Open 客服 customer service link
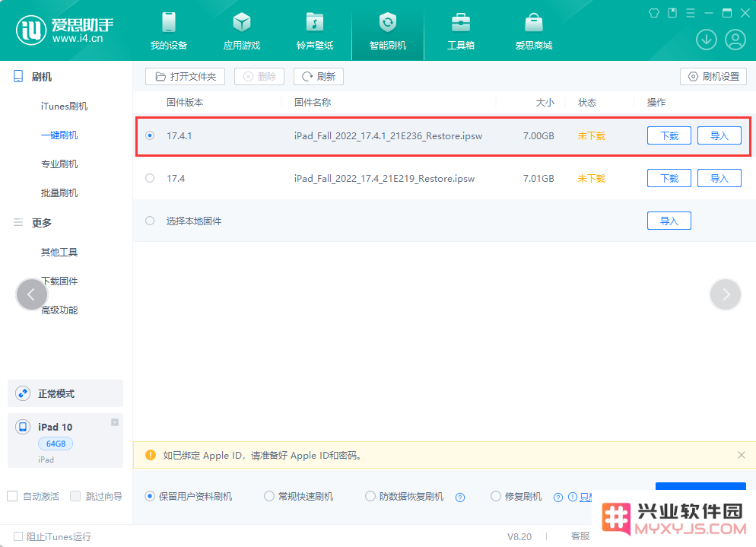Screen dimensions: 756x547 click(580, 536)
